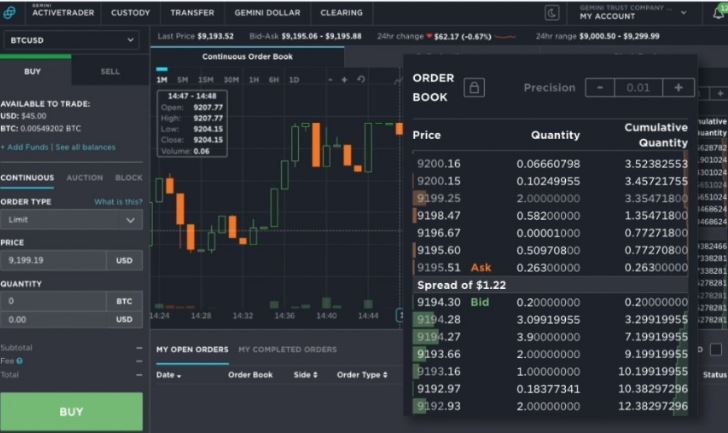Viewport: 728px width, 433px height.
Task: Switch to Continuous market tab
Action: coord(27,178)
